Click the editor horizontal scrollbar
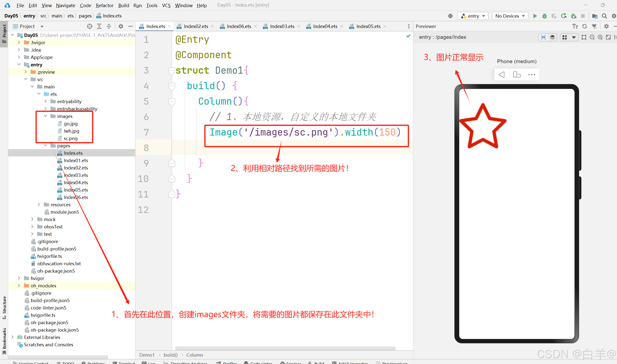Viewport: 617px width, 364px height. tap(285, 348)
